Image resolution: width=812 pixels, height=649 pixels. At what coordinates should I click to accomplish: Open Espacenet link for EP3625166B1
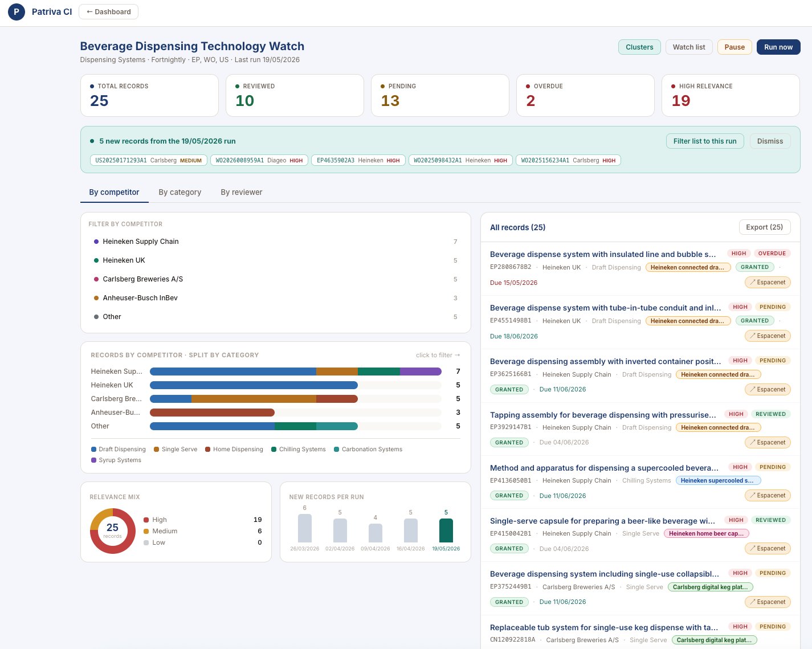[768, 390]
